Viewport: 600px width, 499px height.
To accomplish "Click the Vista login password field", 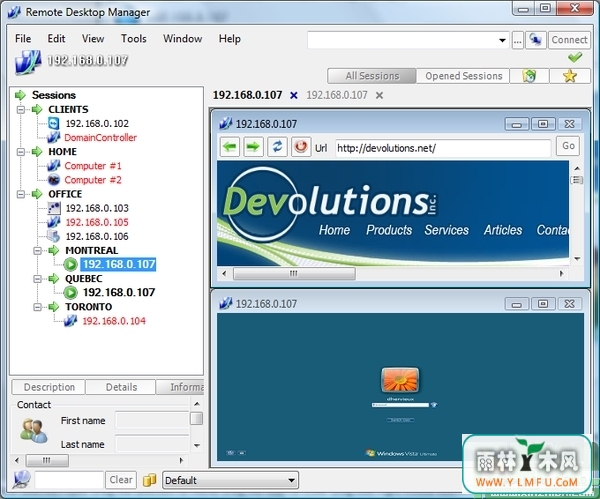I will coord(400,405).
